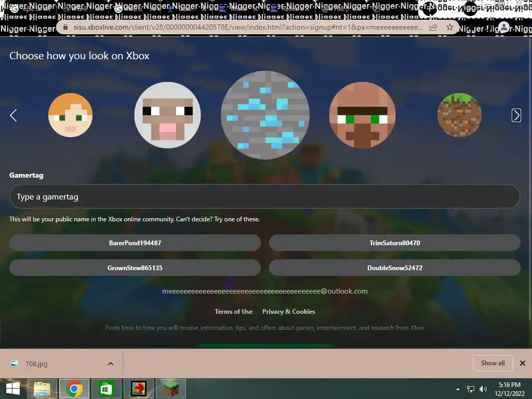
Task: Show hidden system tray icons
Action: pos(458,389)
